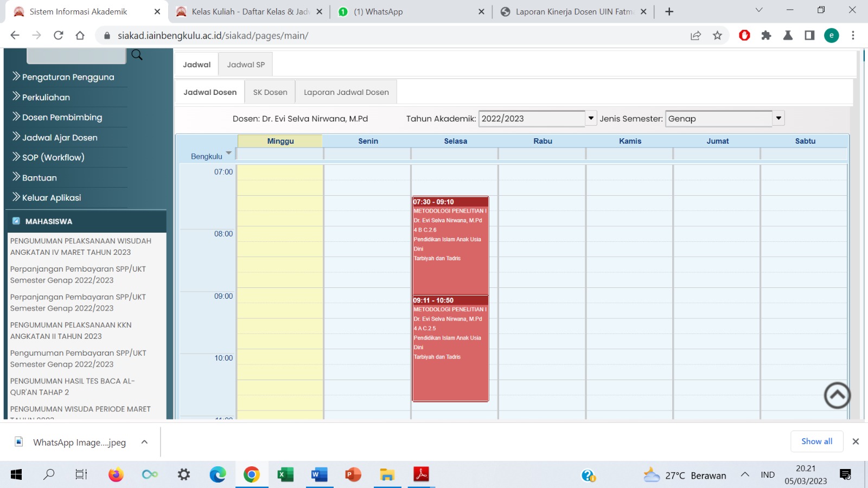Switch to the Jadwal SP tab
868x488 pixels.
coord(246,65)
